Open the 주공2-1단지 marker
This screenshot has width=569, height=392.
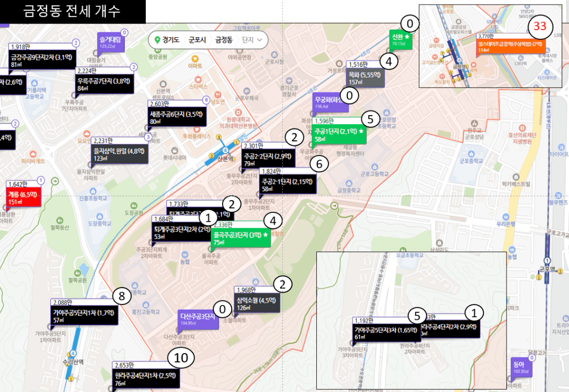(288, 181)
